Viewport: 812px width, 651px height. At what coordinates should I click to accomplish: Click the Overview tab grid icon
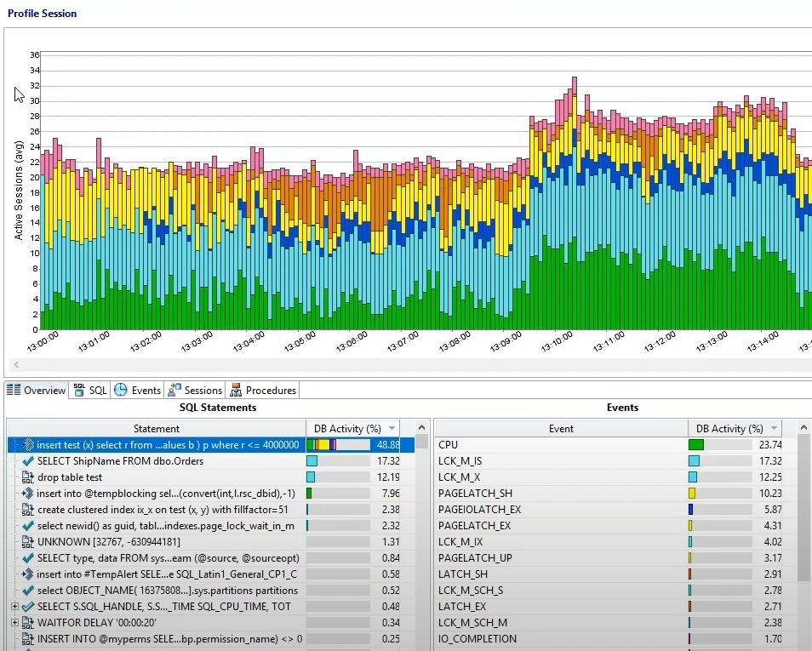tap(14, 390)
